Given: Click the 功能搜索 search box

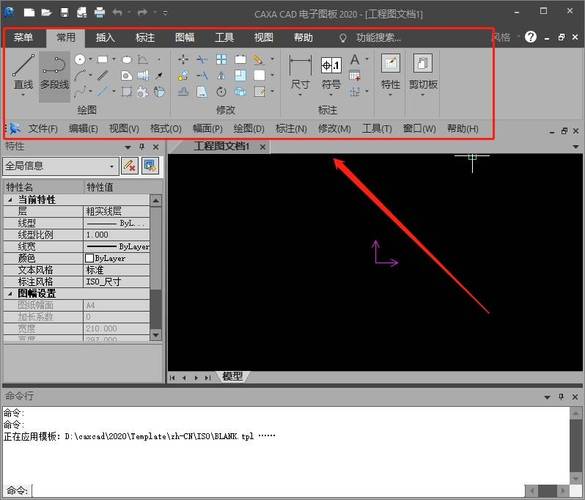Looking at the screenshot, I should 378,38.
